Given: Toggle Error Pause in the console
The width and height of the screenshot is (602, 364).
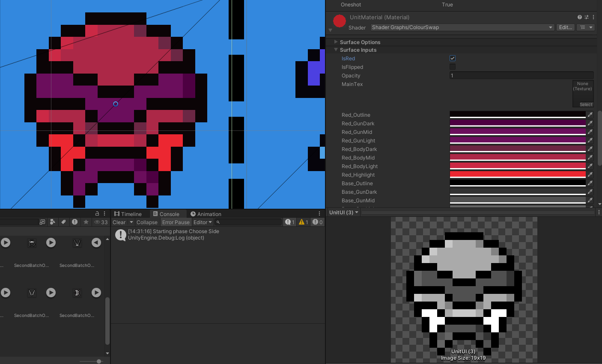Looking at the screenshot, I should pyautogui.click(x=176, y=222).
